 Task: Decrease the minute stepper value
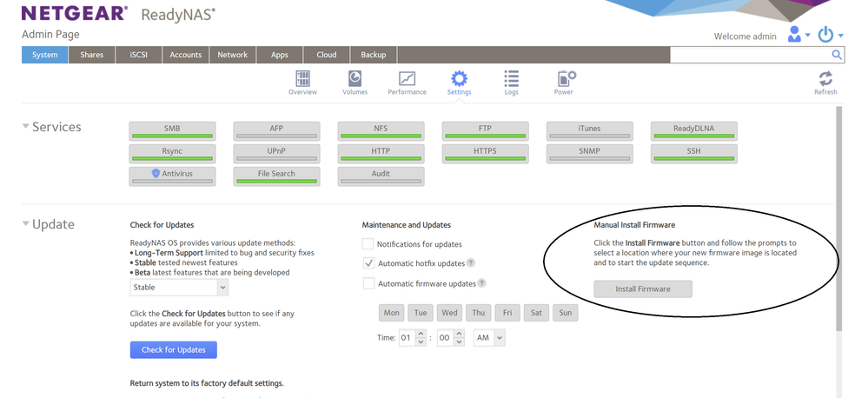(x=459, y=342)
